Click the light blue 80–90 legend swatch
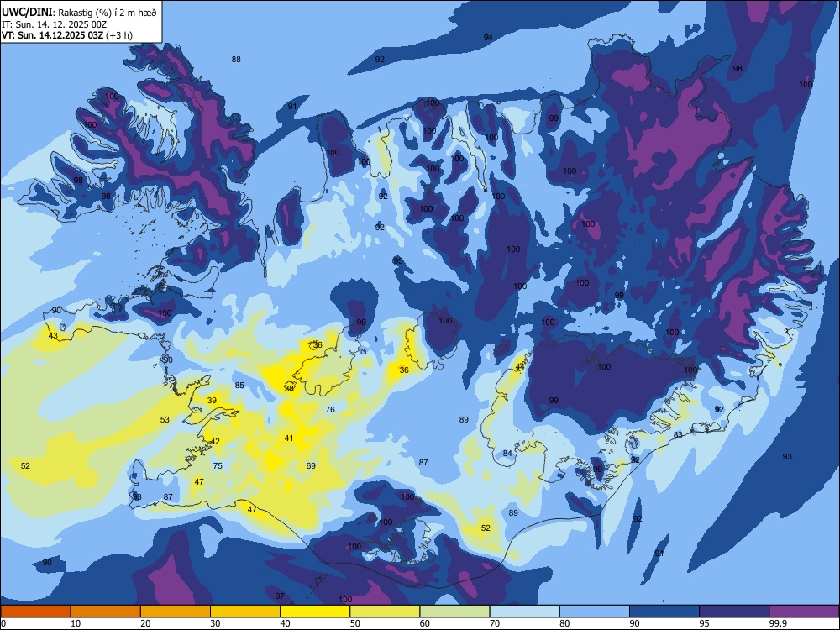The height and width of the screenshot is (630, 840). click(x=595, y=612)
